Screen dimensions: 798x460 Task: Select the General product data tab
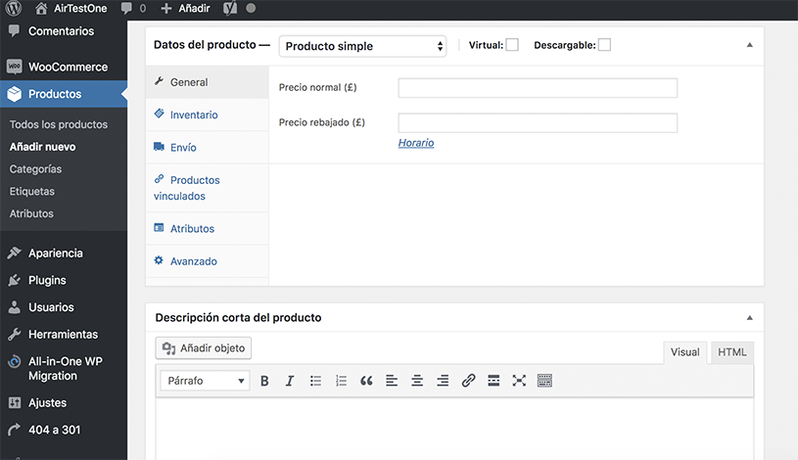[x=207, y=82]
